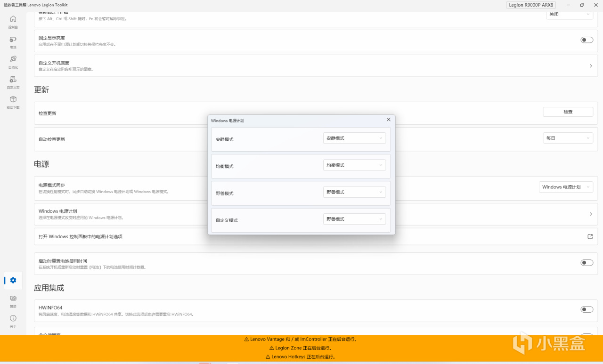This screenshot has width=603, height=364.
Task: Click the Legion Zone 正在后台运行 warning
Action: (x=301, y=348)
